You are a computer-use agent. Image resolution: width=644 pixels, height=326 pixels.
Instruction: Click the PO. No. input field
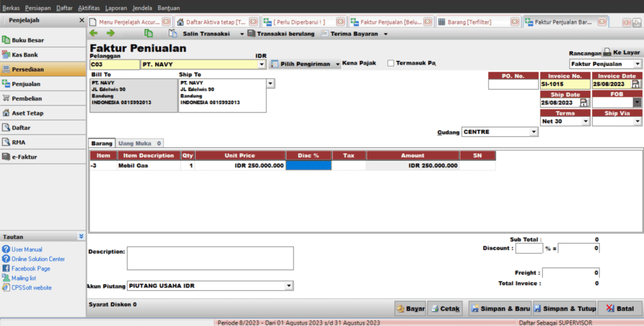[x=513, y=84]
